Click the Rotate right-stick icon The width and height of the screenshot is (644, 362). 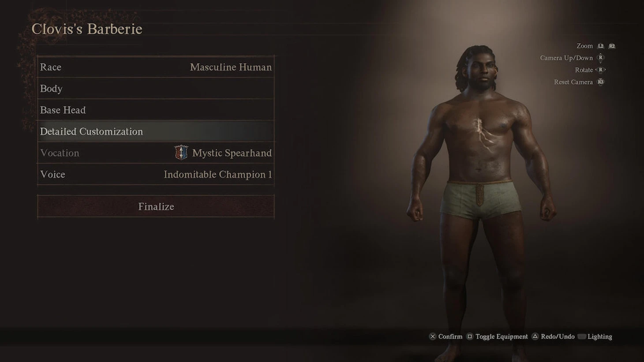600,70
